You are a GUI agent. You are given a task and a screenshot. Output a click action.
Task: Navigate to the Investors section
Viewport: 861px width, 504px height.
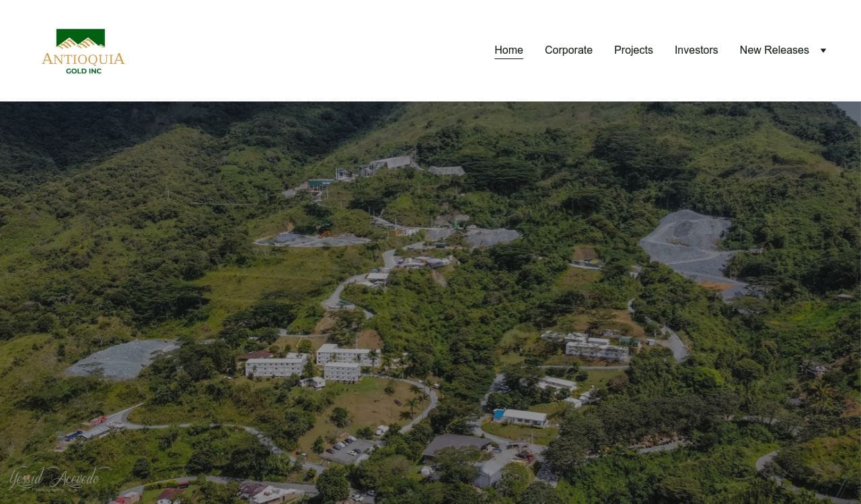click(x=696, y=50)
